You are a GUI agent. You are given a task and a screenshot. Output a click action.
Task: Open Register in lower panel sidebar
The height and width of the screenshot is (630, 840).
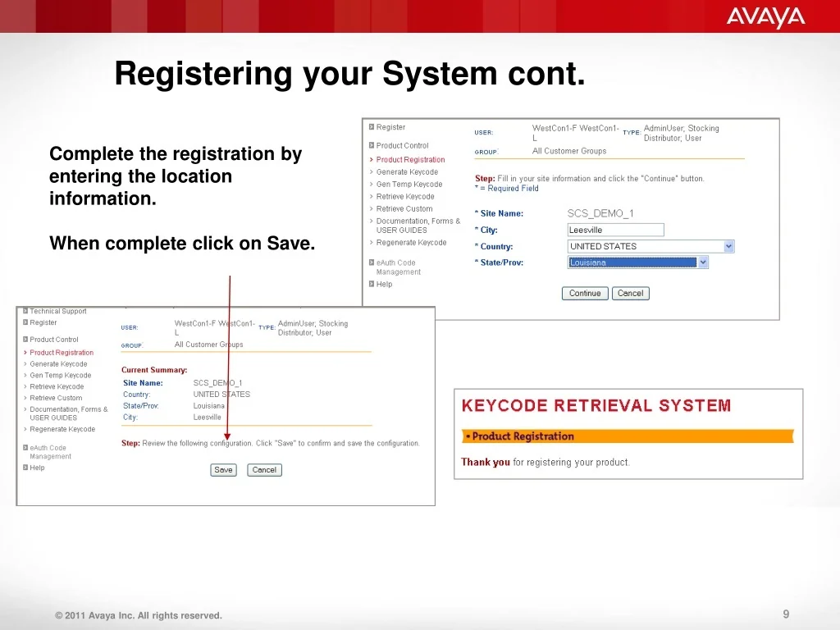point(43,322)
